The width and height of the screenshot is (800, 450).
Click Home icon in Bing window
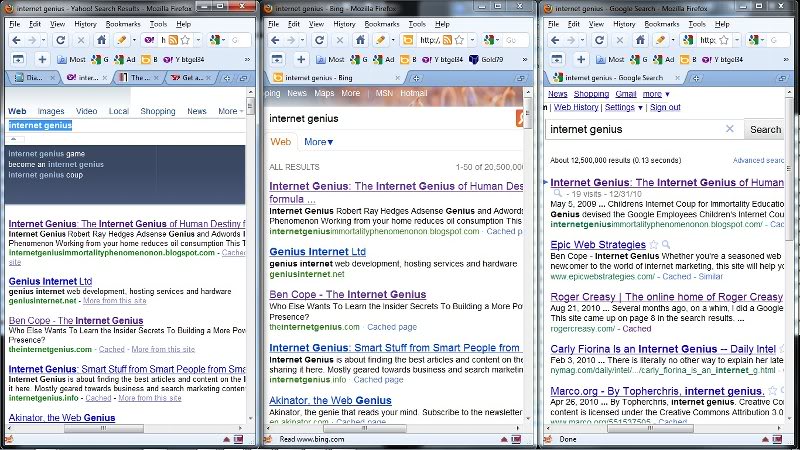click(x=360, y=40)
